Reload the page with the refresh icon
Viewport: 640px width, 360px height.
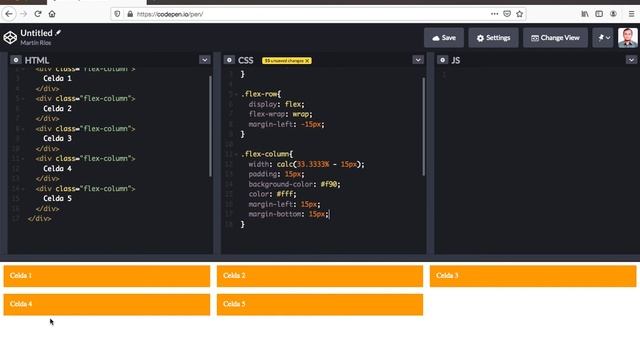pyautogui.click(x=38, y=14)
